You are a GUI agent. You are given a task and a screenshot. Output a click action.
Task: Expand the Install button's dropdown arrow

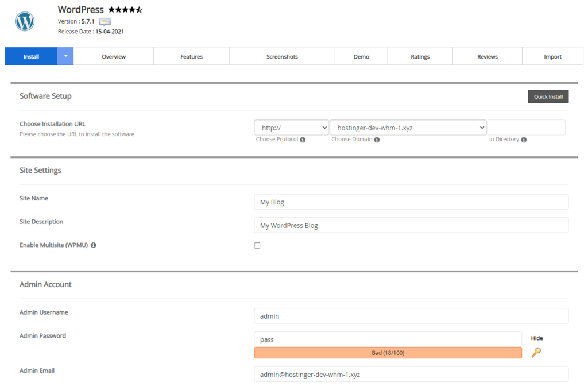[66, 56]
